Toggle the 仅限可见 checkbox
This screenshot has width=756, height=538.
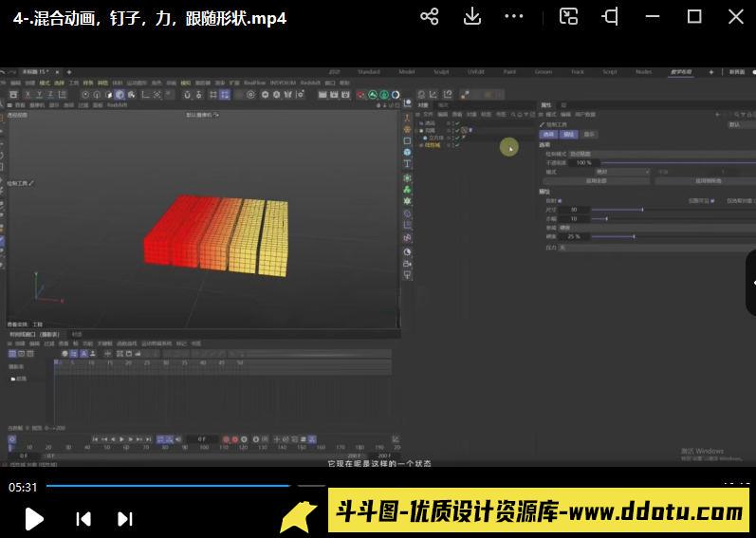click(712, 201)
